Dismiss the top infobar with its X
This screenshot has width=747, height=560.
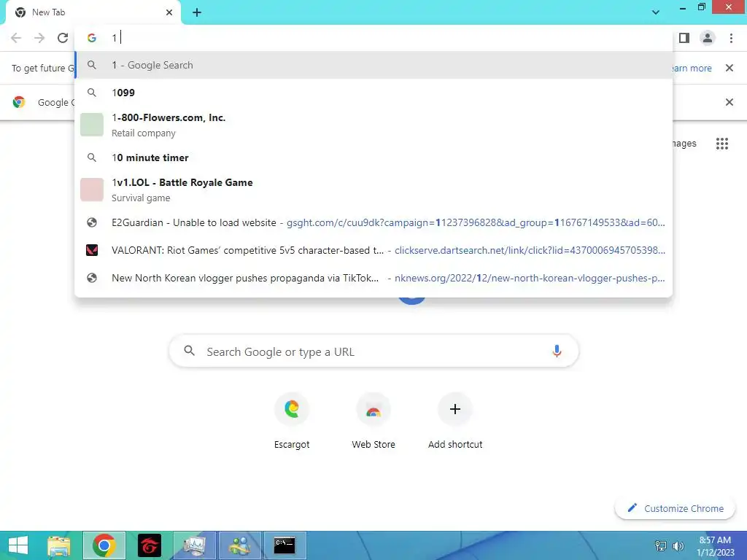(x=729, y=68)
